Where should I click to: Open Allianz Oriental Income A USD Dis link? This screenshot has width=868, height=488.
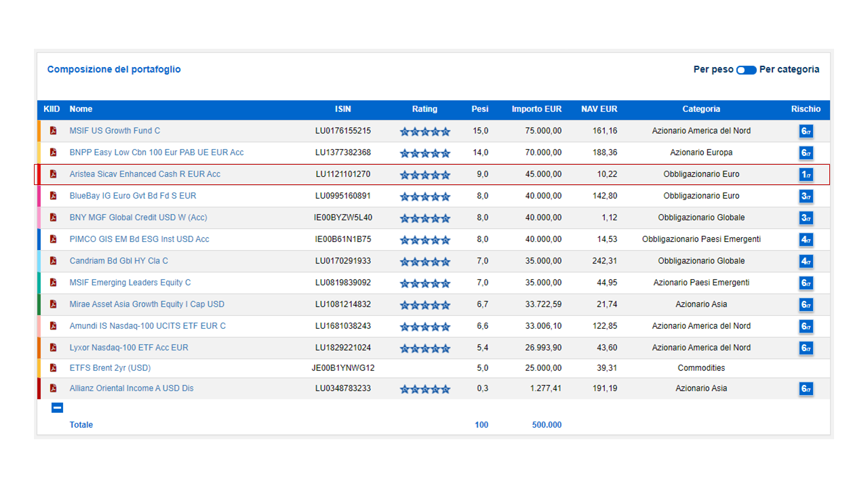point(132,388)
